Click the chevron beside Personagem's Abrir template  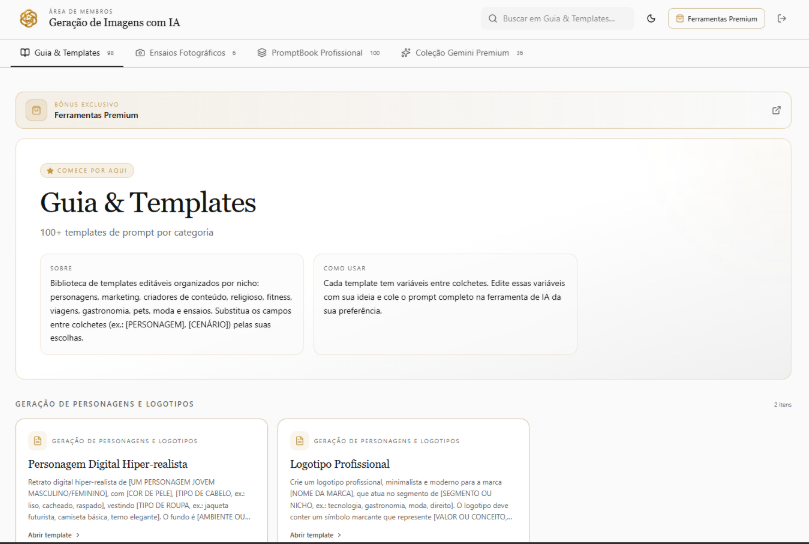click(x=78, y=535)
